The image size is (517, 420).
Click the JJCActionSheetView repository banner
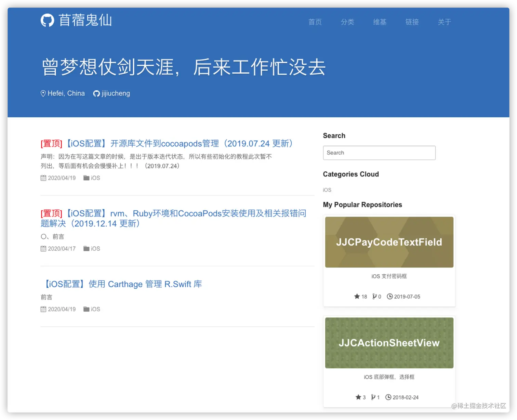(x=389, y=343)
